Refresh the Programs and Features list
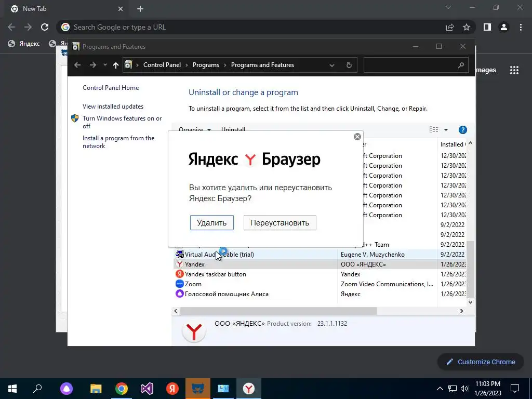532x399 pixels. tap(349, 65)
